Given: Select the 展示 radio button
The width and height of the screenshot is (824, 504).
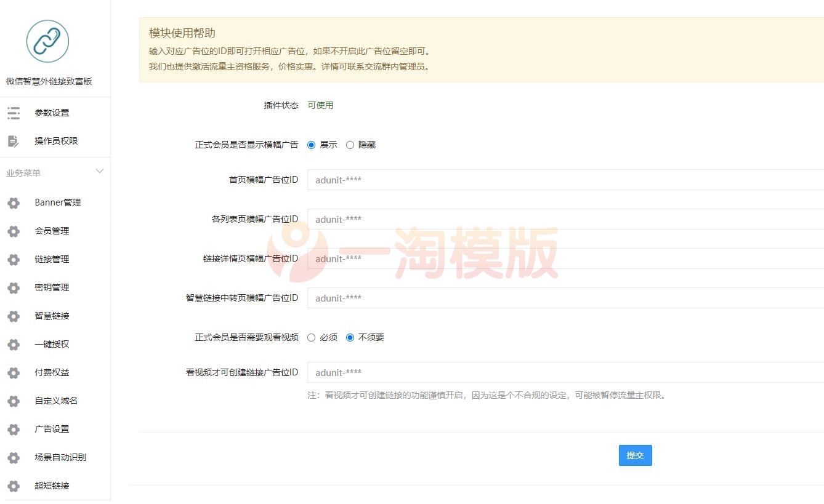Looking at the screenshot, I should (311, 145).
